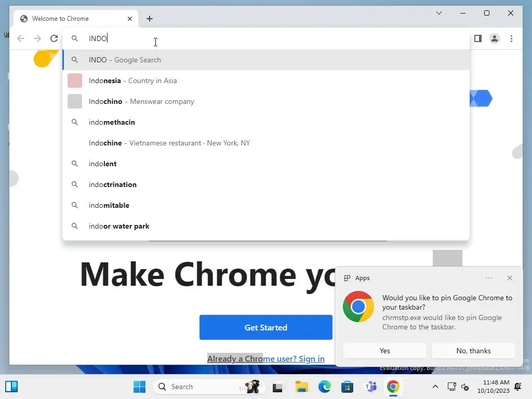Click the Indochino thumbnail image
This screenshot has height=399, width=532.
pyautogui.click(x=75, y=101)
